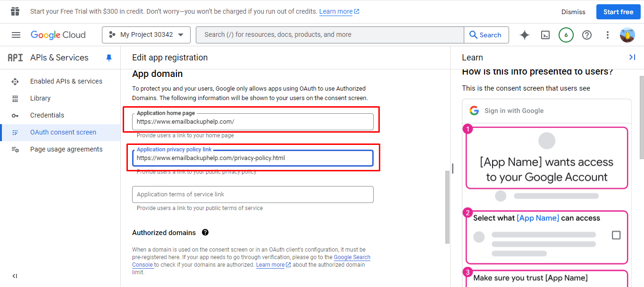Activate Cloud Shell terminal icon
The height and width of the screenshot is (287, 644).
(x=545, y=35)
